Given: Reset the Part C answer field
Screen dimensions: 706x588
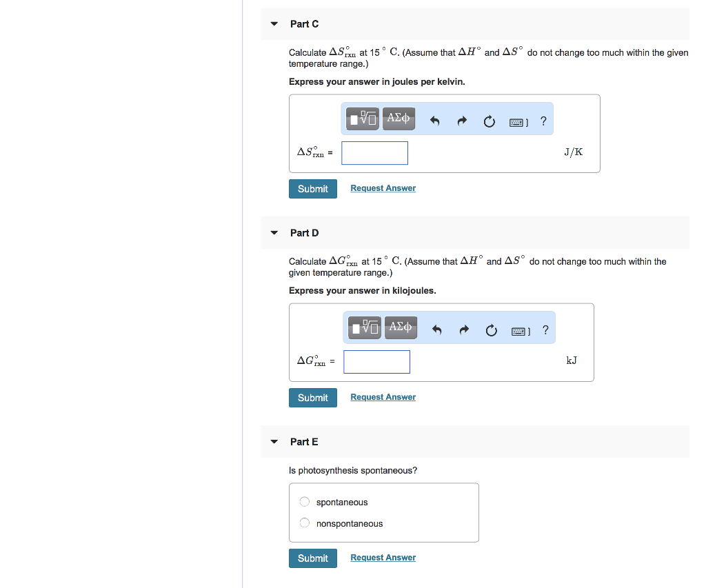Looking at the screenshot, I should coord(489,122).
